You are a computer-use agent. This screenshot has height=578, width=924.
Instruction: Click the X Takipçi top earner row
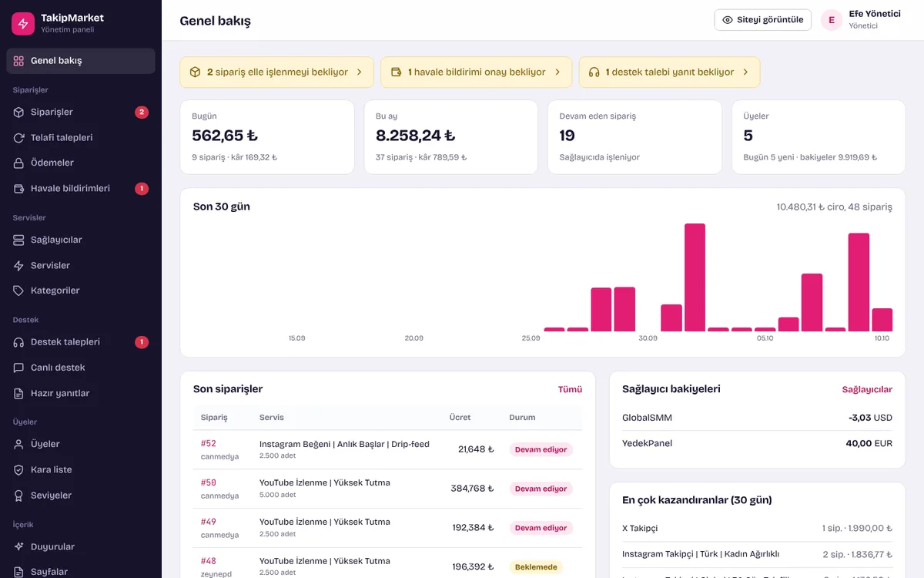758,529
